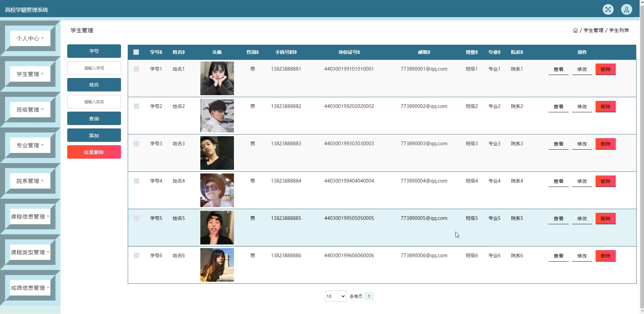
Task: Sort table by 性别 column arrows
Action: coord(257,52)
